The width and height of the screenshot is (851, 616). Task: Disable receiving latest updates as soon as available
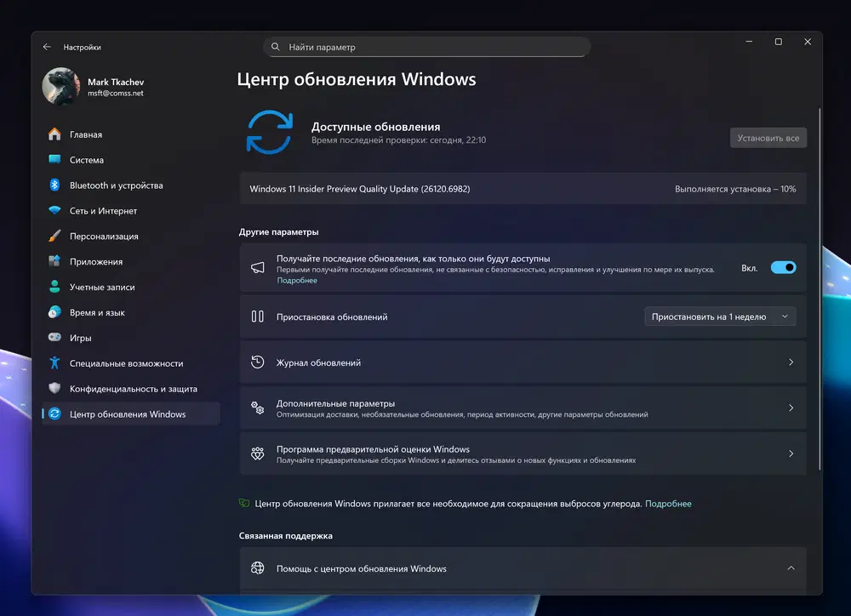(781, 267)
